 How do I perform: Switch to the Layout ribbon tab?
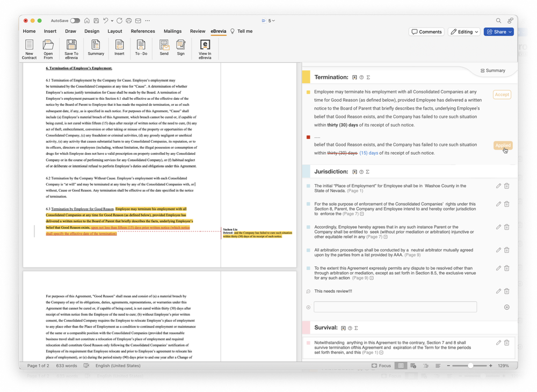[115, 31]
